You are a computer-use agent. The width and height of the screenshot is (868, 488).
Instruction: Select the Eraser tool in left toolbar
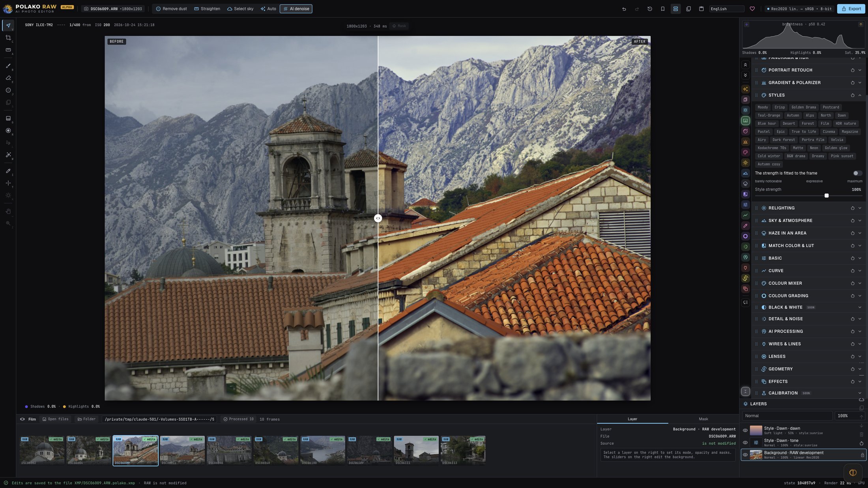8,78
